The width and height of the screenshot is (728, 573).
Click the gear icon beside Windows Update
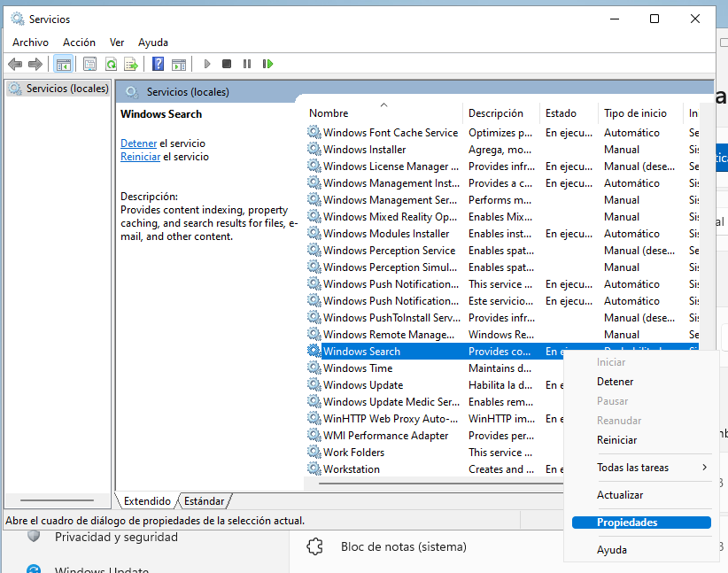(x=314, y=384)
